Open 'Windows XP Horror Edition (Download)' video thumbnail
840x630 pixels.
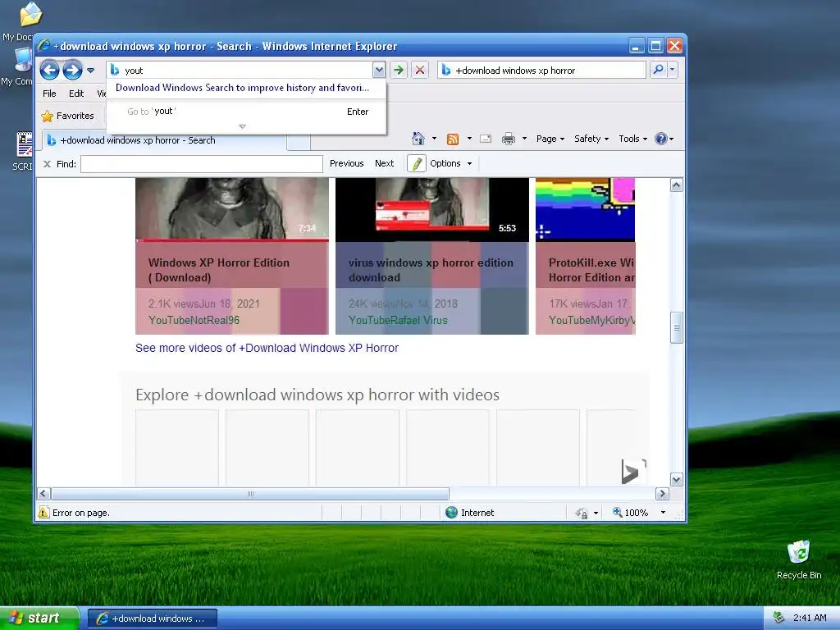232,209
